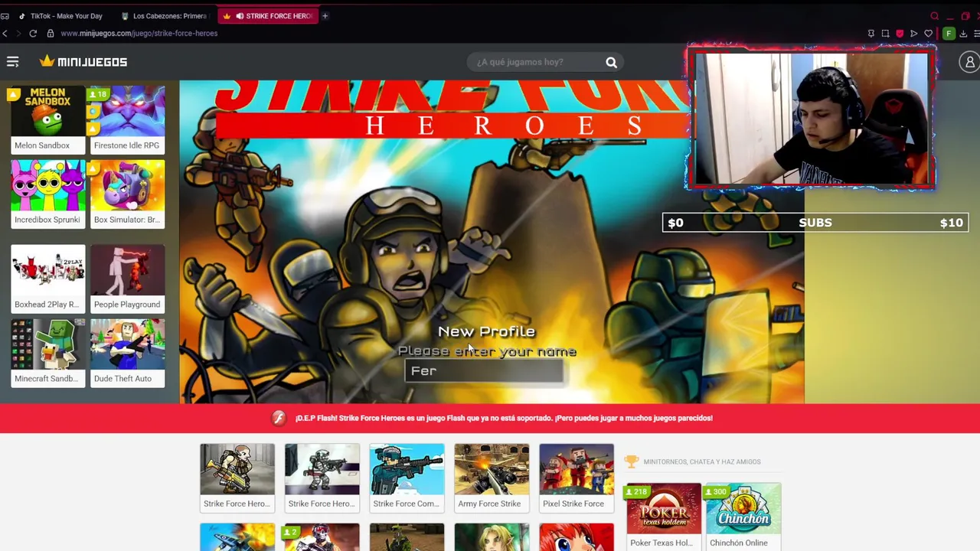The width and height of the screenshot is (980, 551).
Task: Click the D.E.P Flash unsupported notice text
Action: tap(504, 418)
